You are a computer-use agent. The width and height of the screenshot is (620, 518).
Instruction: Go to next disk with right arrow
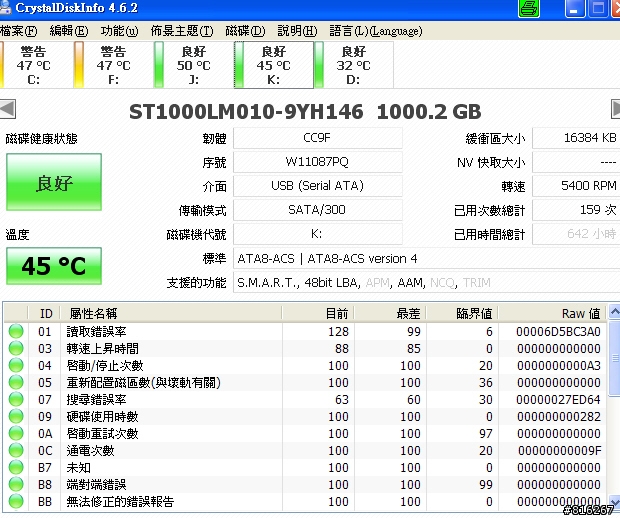click(x=615, y=109)
